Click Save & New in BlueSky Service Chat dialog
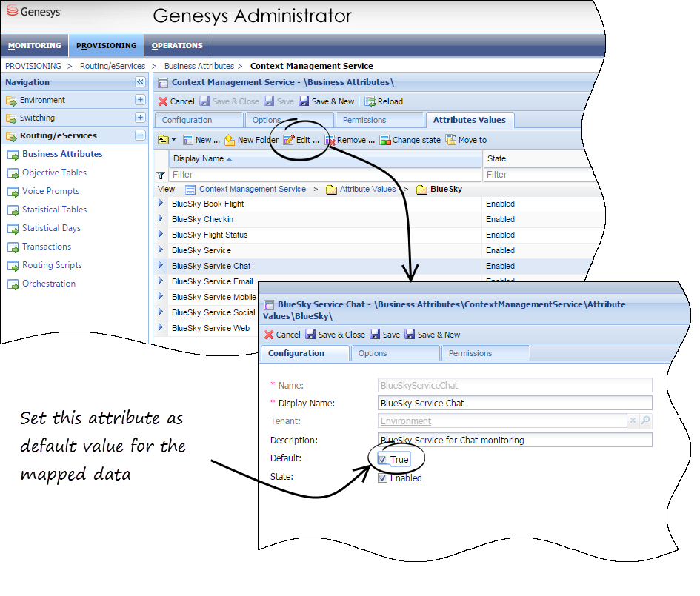The height and width of the screenshot is (596, 700). (433, 335)
